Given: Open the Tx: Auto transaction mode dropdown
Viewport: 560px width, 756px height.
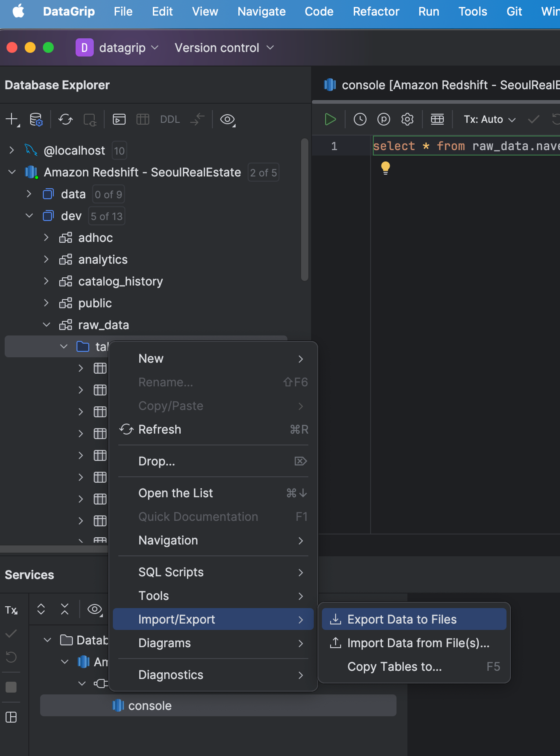Looking at the screenshot, I should coord(489,119).
